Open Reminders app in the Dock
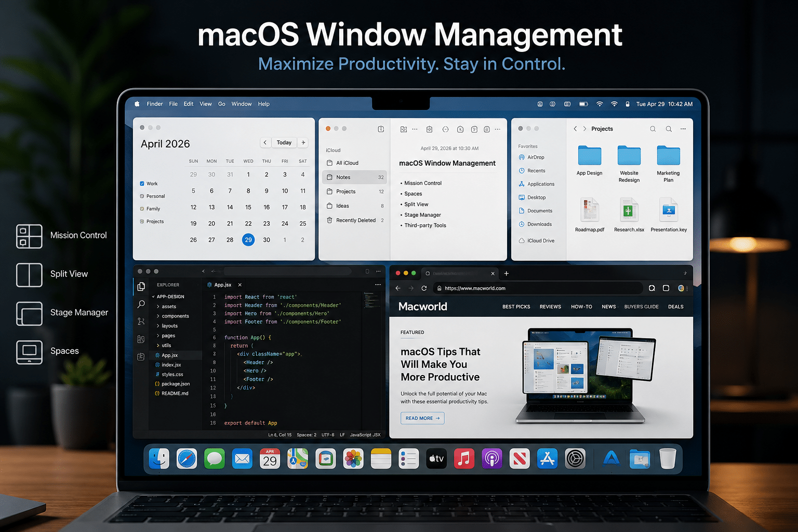The width and height of the screenshot is (798, 532). click(409, 459)
